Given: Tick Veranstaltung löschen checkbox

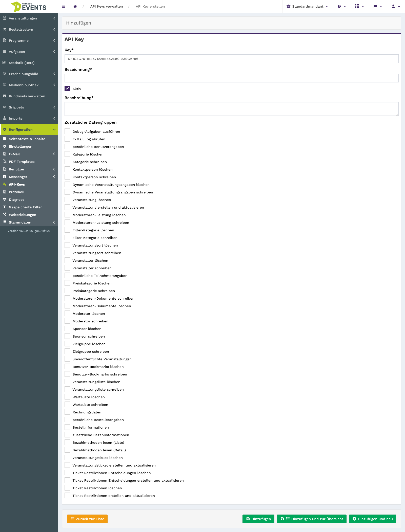Looking at the screenshot, I should coord(67,199).
